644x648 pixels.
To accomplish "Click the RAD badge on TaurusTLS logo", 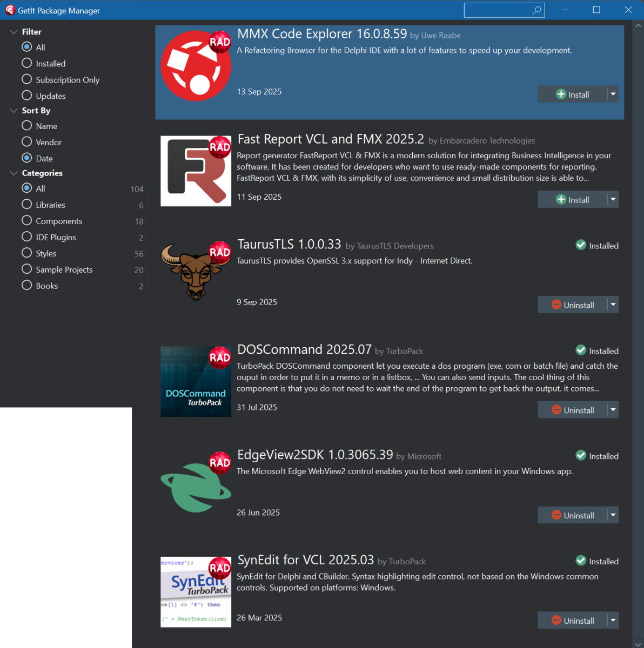I will (220, 252).
